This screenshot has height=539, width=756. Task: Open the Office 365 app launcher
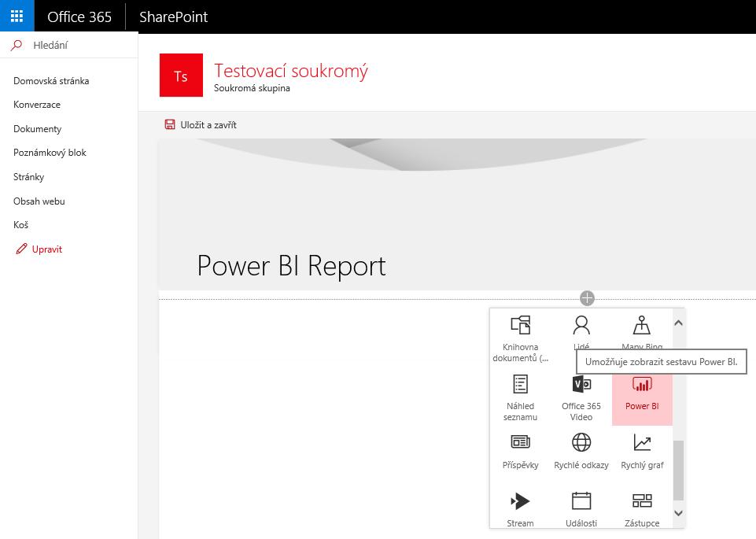pos(17,17)
